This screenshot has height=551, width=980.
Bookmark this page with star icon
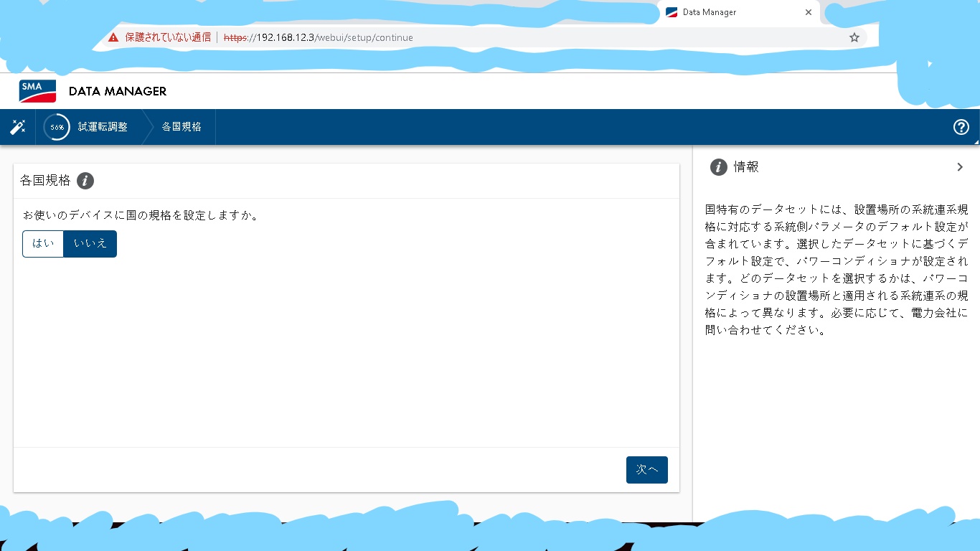pos(854,37)
